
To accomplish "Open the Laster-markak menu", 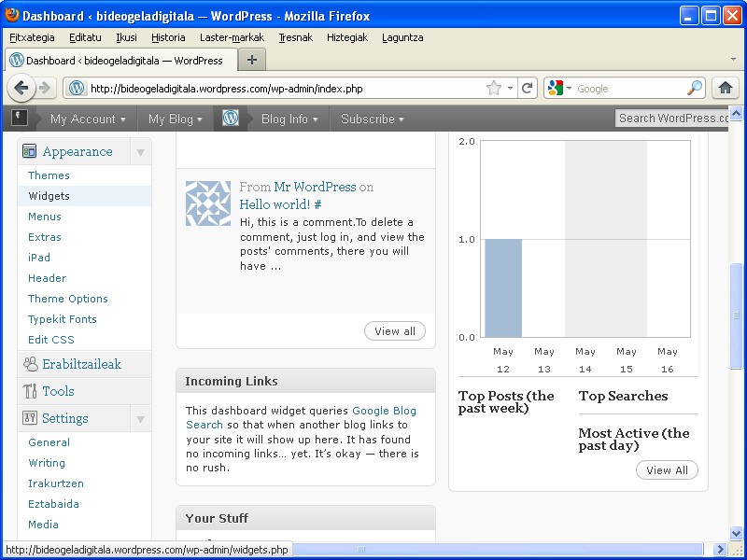I will click(x=232, y=37).
